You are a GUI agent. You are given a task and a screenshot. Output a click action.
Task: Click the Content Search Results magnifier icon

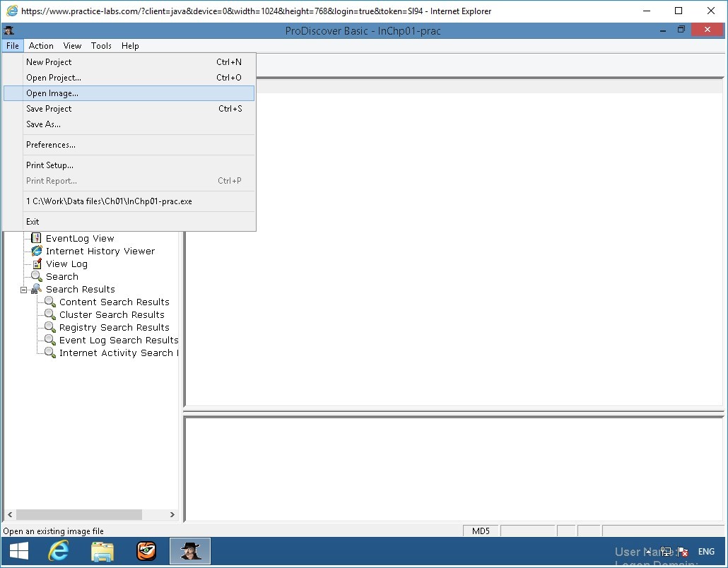pos(50,302)
